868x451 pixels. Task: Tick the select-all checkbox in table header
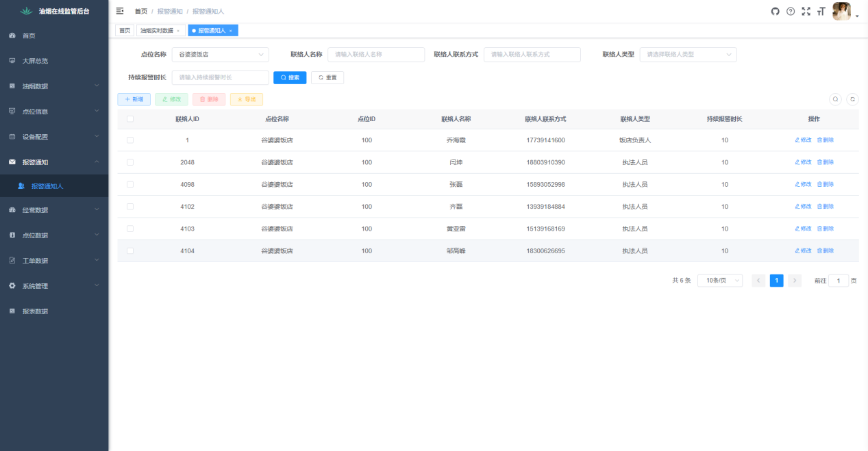(130, 119)
